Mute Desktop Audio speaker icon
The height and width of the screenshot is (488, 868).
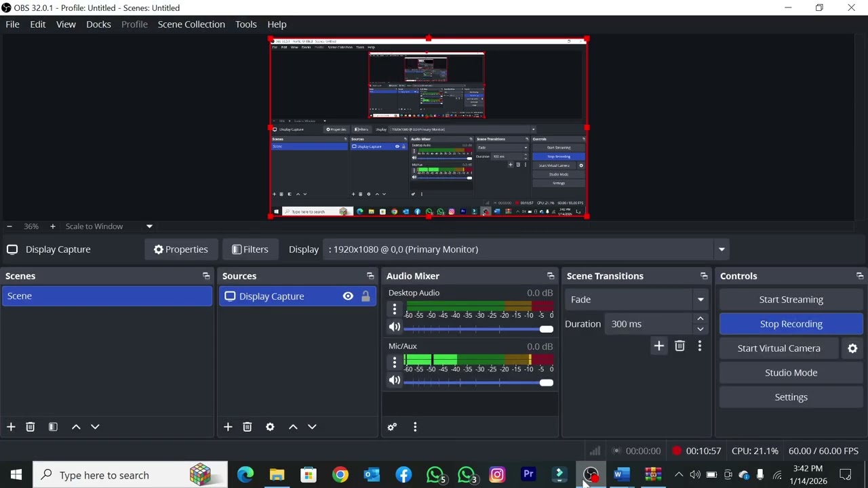pos(395,327)
